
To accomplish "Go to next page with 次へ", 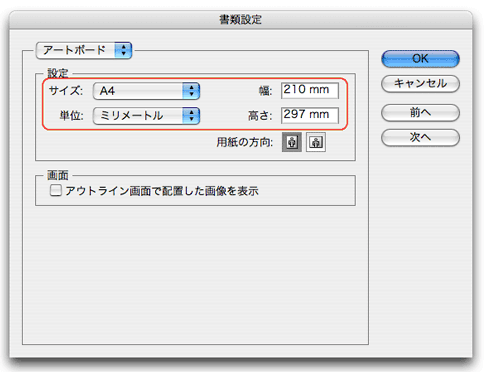I will click(420, 137).
